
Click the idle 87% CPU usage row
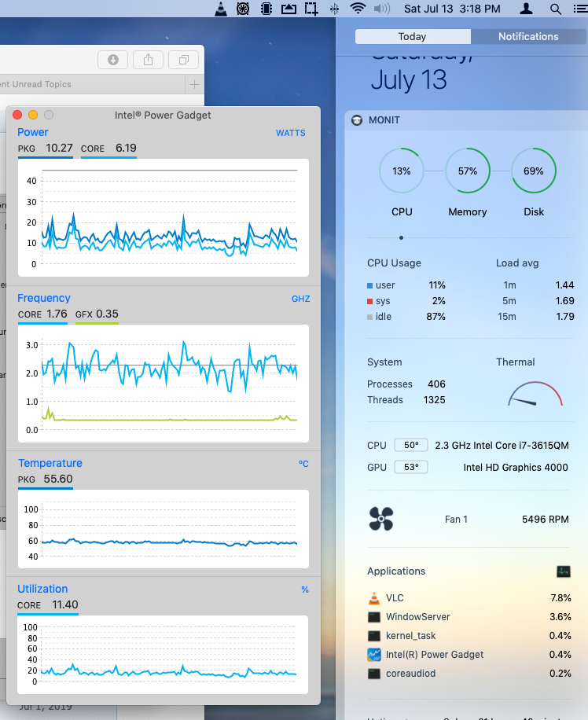[406, 317]
